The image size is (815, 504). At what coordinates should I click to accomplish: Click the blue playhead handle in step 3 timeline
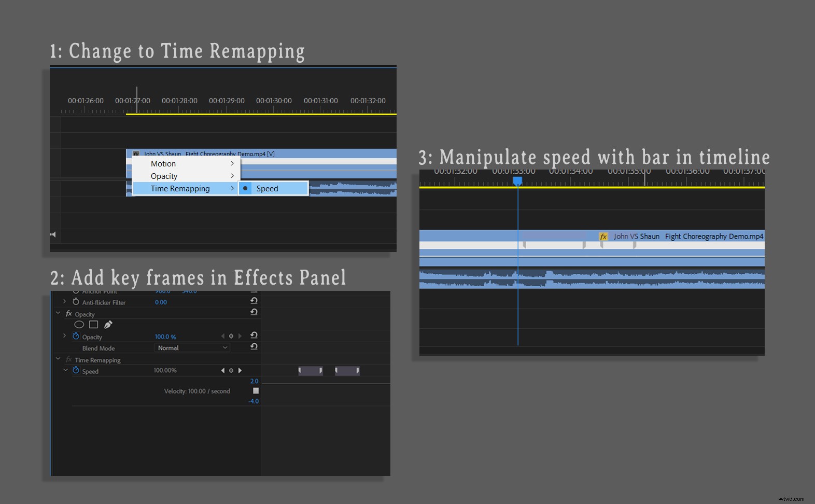pyautogui.click(x=517, y=180)
